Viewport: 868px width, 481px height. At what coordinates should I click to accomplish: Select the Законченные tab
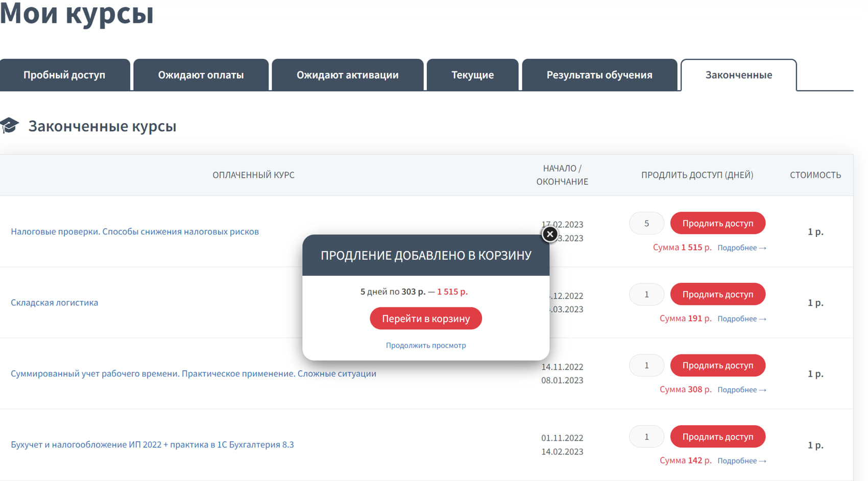(738, 75)
